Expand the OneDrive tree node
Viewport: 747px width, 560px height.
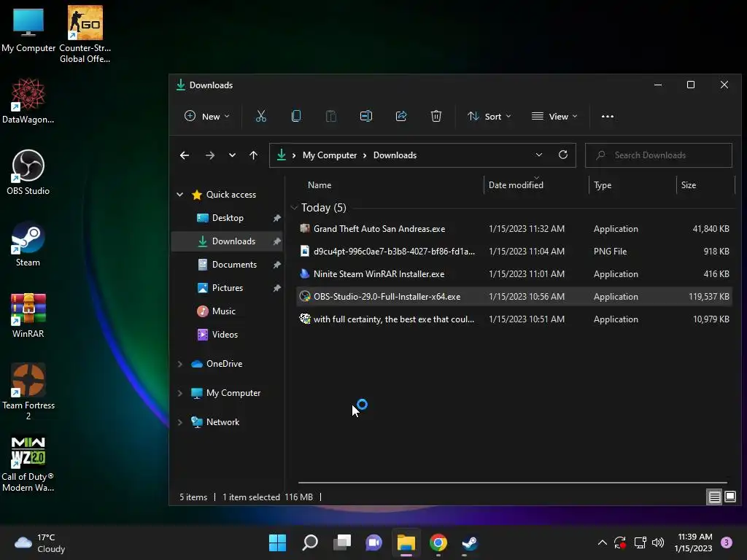click(x=179, y=364)
